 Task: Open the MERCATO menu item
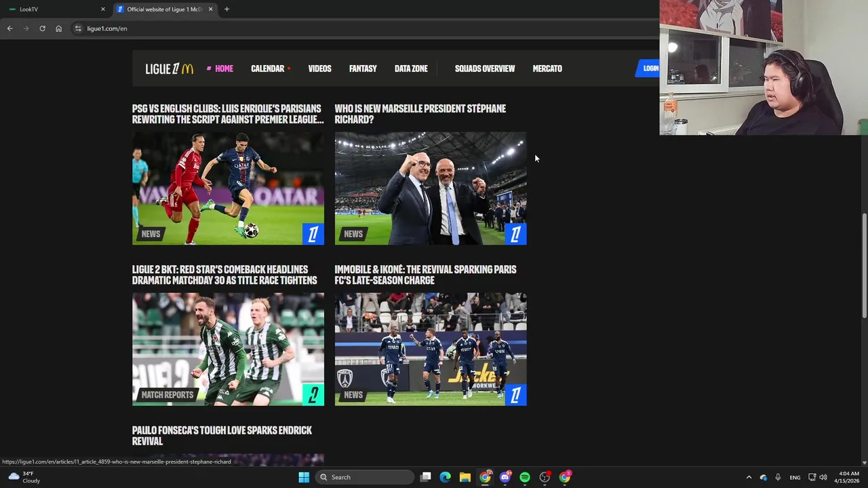tap(547, 68)
